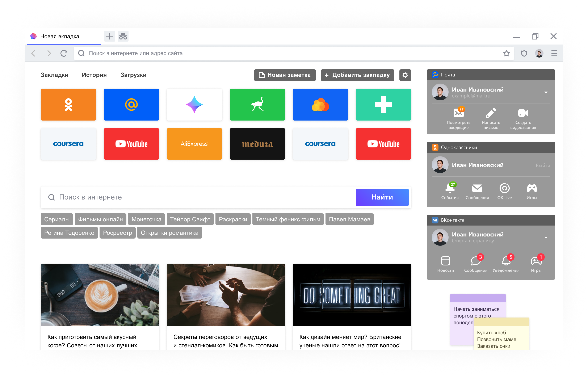Image resolution: width=588 pixels, height=378 pixels.
Task: Switch to Закладки tab
Action: [x=54, y=75]
